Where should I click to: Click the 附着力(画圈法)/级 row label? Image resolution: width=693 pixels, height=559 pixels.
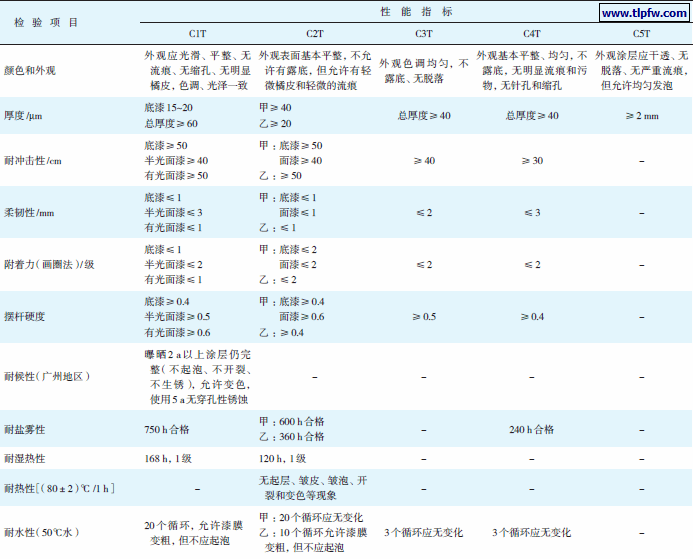51,265
